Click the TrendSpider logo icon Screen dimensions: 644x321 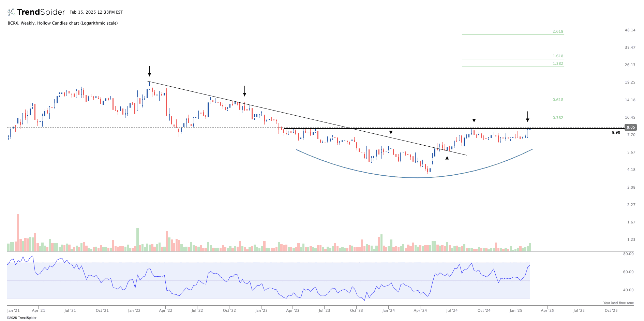click(x=11, y=12)
